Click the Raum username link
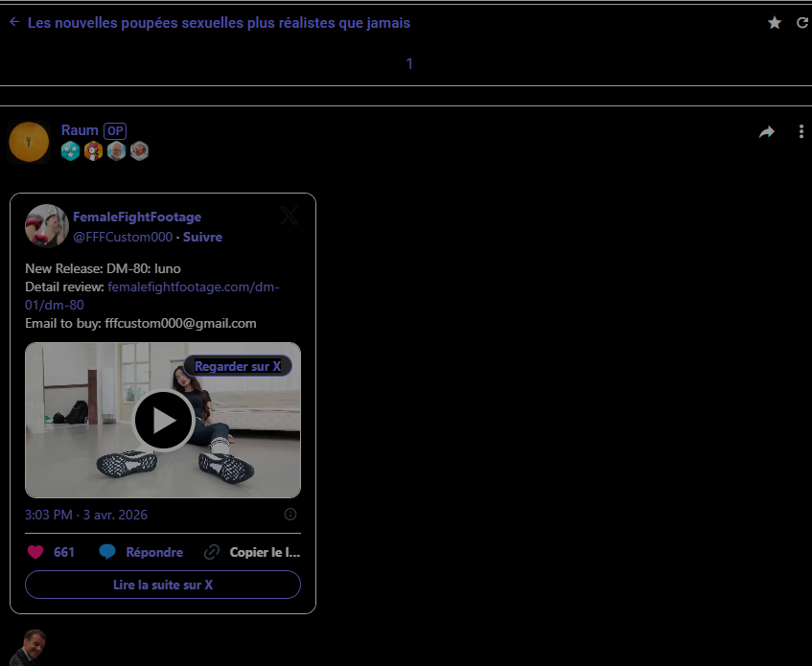 click(80, 130)
